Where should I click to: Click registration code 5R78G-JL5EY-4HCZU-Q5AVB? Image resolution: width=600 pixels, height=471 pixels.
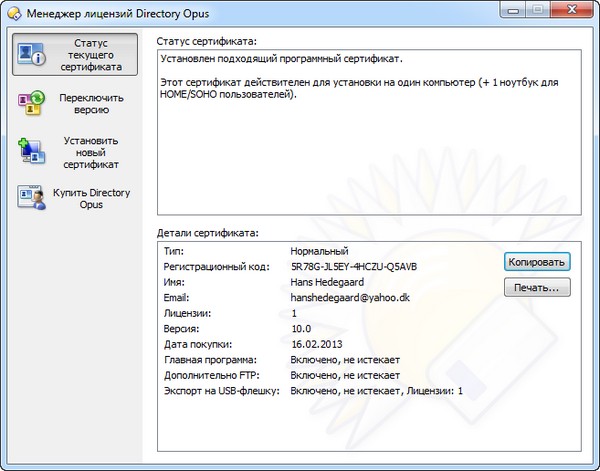(354, 267)
